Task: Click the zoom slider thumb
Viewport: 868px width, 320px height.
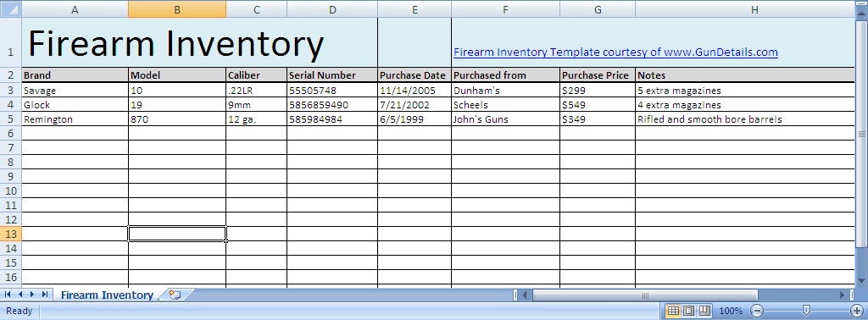Action: click(806, 311)
